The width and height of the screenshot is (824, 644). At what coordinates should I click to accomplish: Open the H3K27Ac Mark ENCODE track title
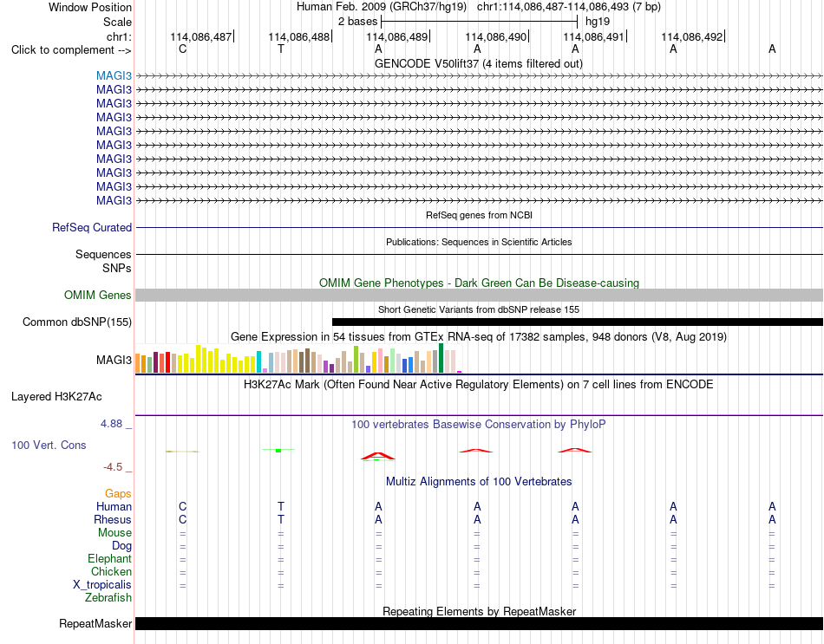(479, 385)
